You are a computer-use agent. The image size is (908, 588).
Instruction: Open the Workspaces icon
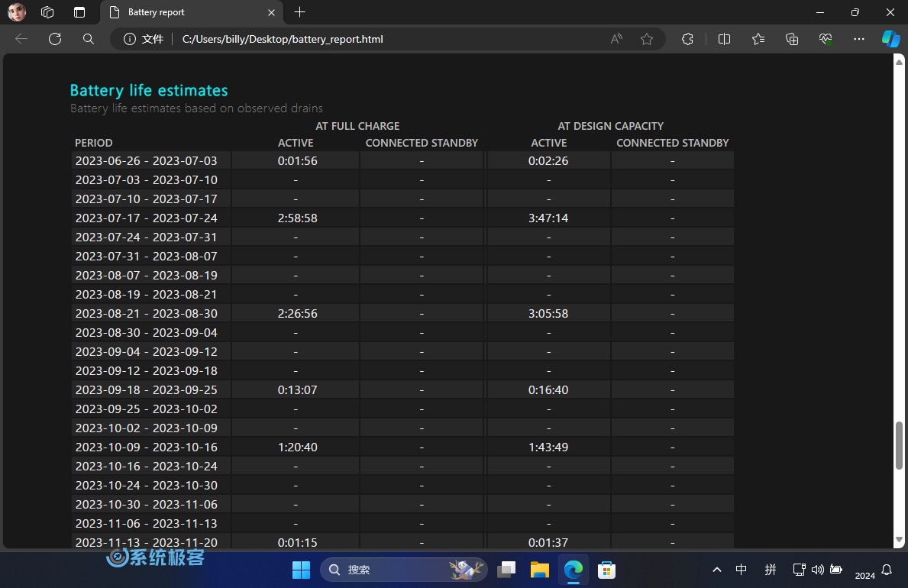(47, 12)
